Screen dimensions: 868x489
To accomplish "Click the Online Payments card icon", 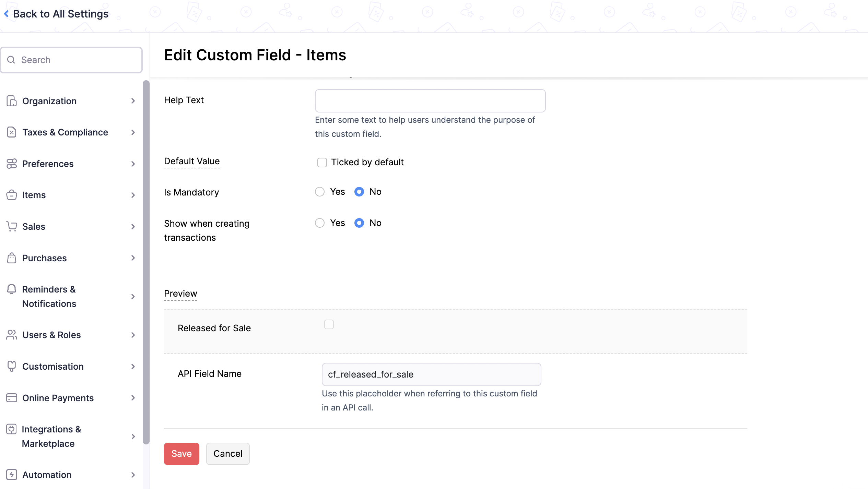I will point(12,398).
